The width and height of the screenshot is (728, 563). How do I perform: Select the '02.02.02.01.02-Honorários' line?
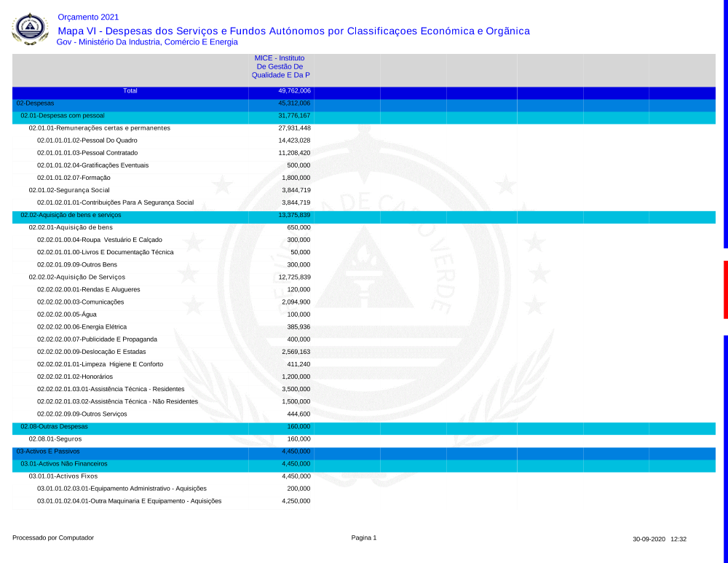(x=75, y=377)
